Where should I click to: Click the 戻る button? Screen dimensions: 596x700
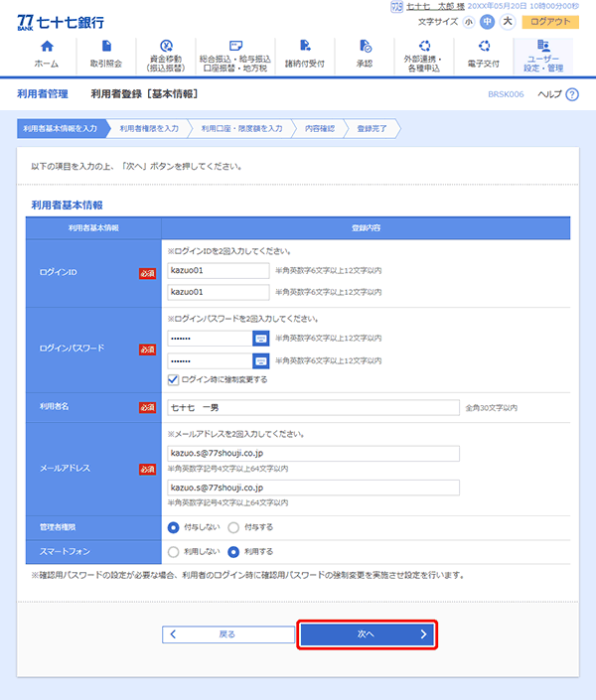coord(228,634)
